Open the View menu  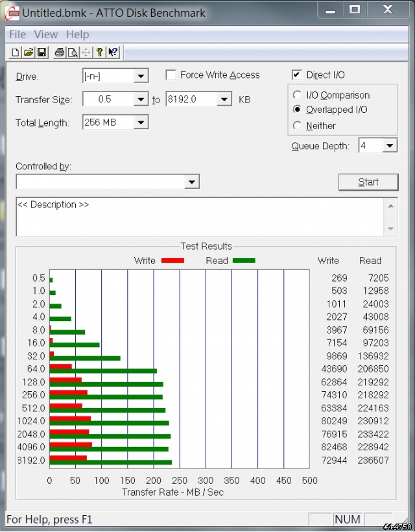click(x=46, y=34)
